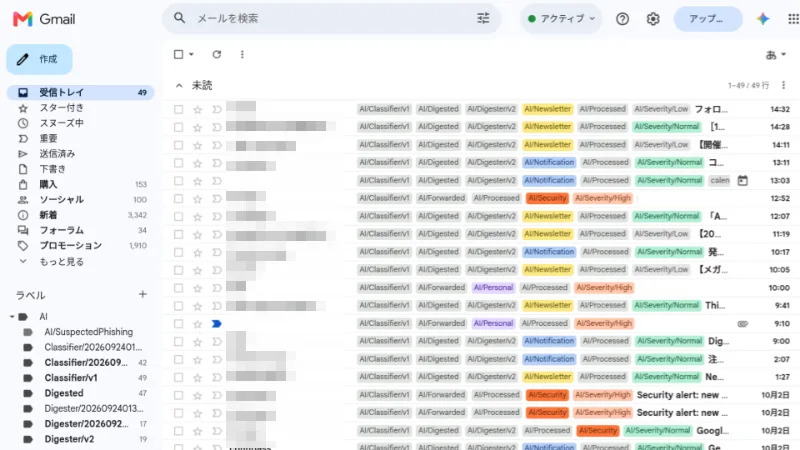The height and width of the screenshot is (450, 800).
Task: Click attachment icon on 9:10 email
Action: point(742,323)
